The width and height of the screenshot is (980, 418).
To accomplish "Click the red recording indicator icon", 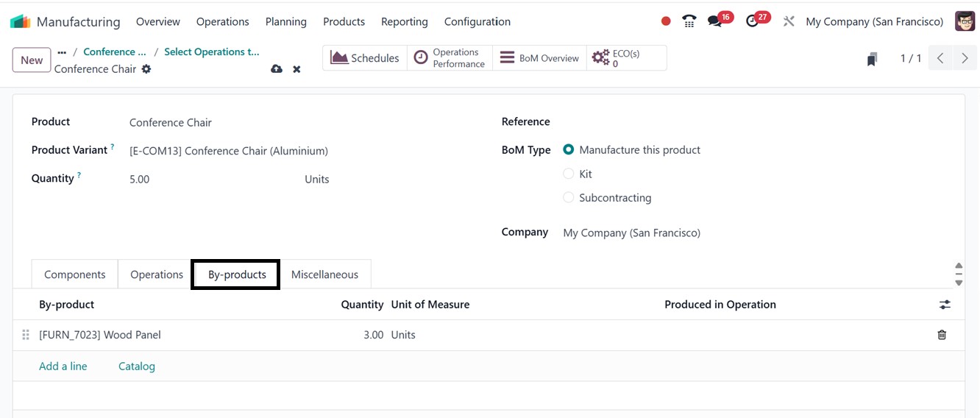I will [666, 21].
